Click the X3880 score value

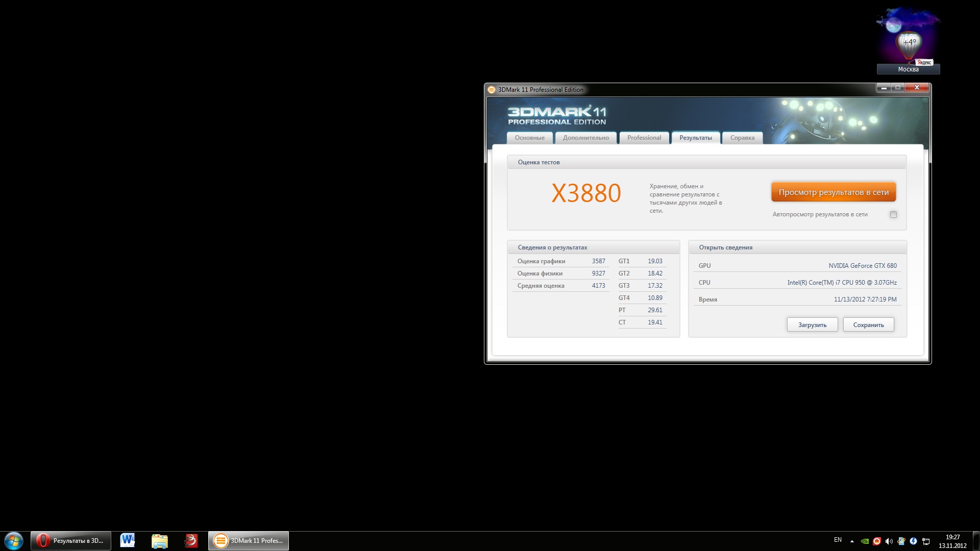coord(586,193)
